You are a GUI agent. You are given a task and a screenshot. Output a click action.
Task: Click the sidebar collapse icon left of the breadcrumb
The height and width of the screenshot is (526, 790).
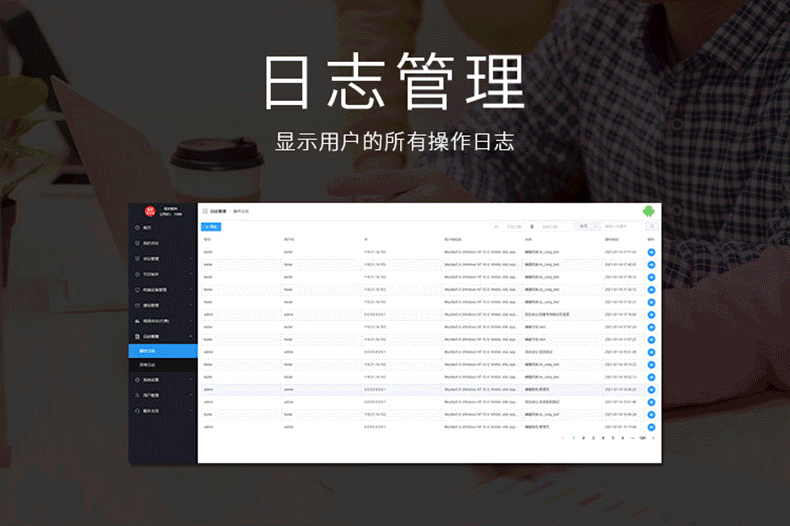coord(205,211)
